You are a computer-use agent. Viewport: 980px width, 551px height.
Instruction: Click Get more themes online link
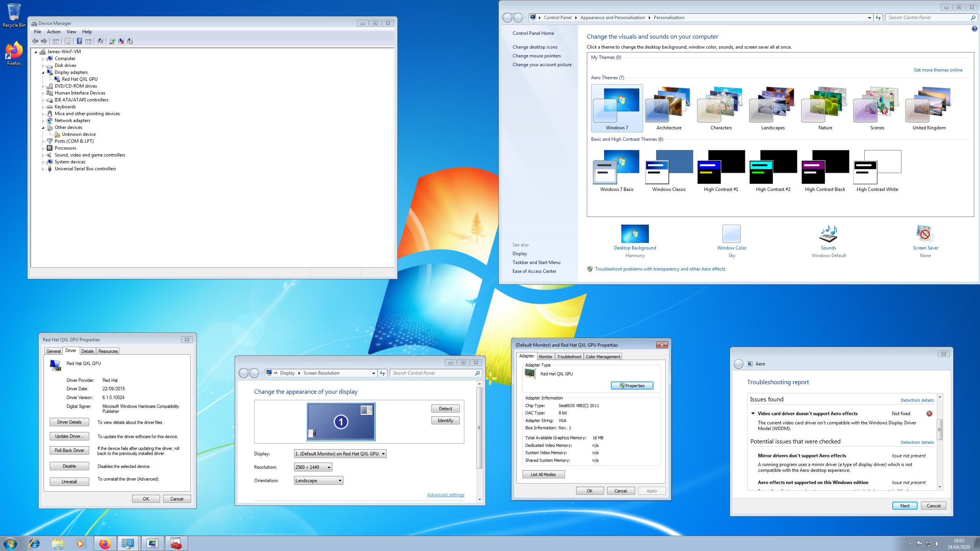[x=938, y=70]
